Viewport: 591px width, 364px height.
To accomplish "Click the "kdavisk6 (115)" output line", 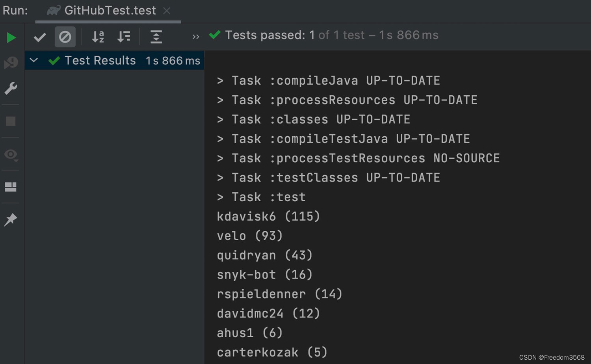I will pyautogui.click(x=268, y=216).
